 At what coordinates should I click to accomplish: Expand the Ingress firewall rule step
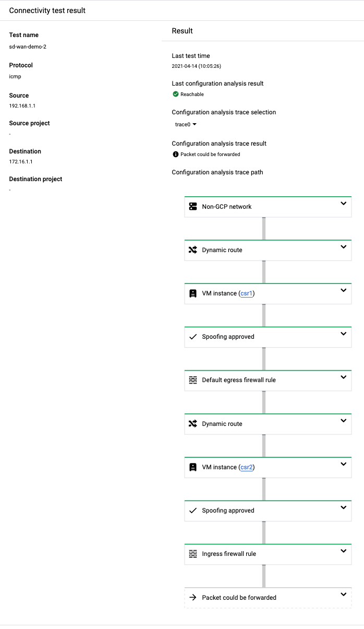click(343, 551)
